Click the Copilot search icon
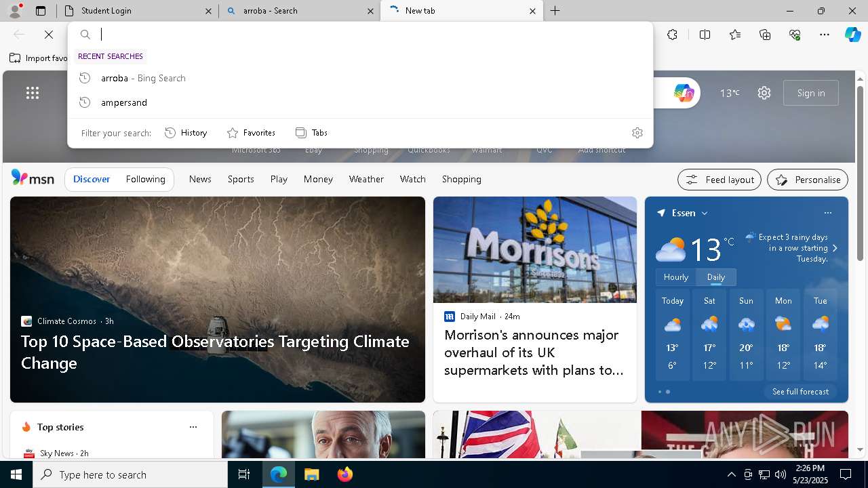 tap(684, 93)
